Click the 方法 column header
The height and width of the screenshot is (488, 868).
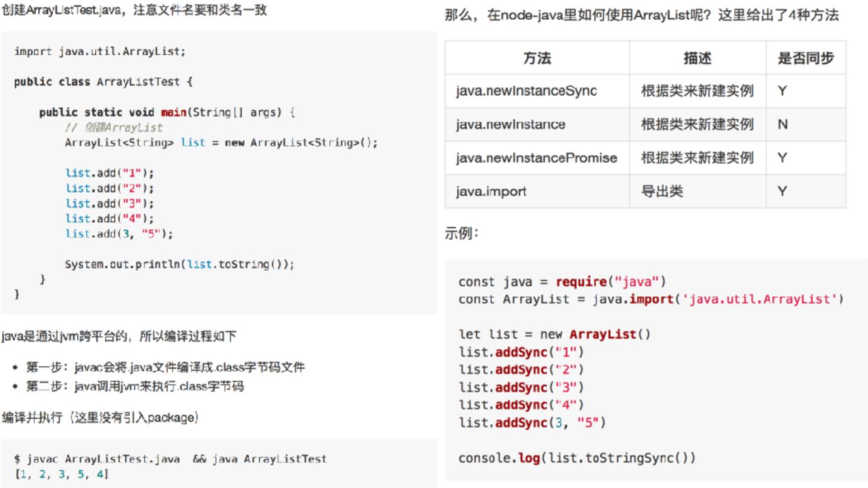pyautogui.click(x=537, y=58)
